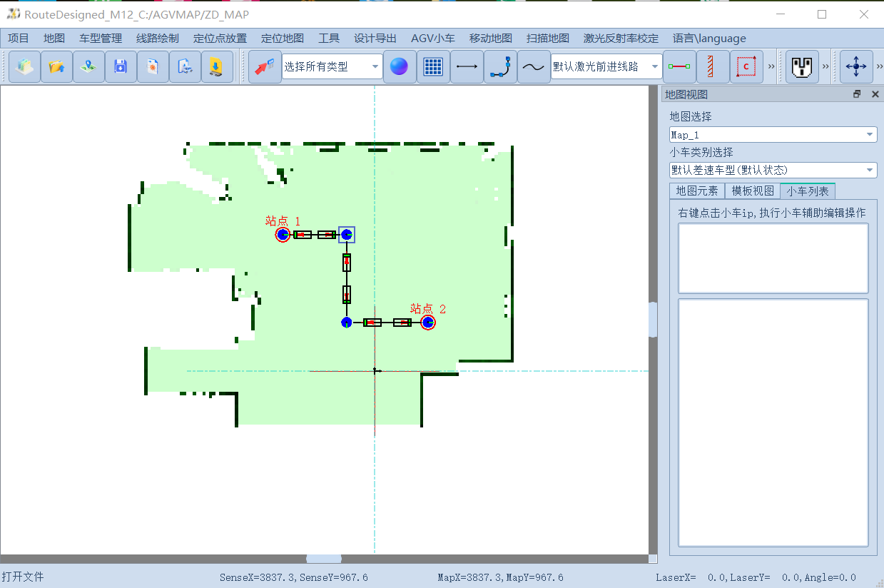The width and height of the screenshot is (884, 588).
Task: Click the new project maps icon
Action: click(x=24, y=67)
